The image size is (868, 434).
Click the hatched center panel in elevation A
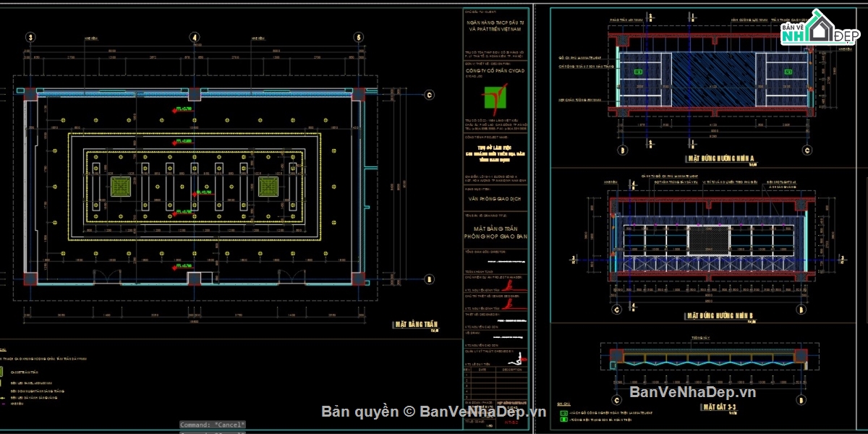point(712,81)
